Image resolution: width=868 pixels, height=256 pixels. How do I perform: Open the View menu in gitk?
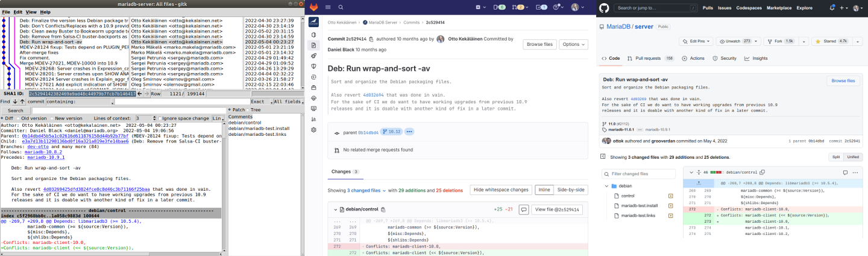point(31,12)
